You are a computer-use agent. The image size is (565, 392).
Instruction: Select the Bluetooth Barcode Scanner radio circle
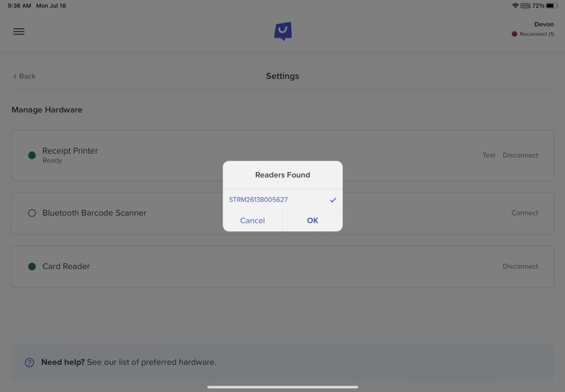(x=32, y=213)
